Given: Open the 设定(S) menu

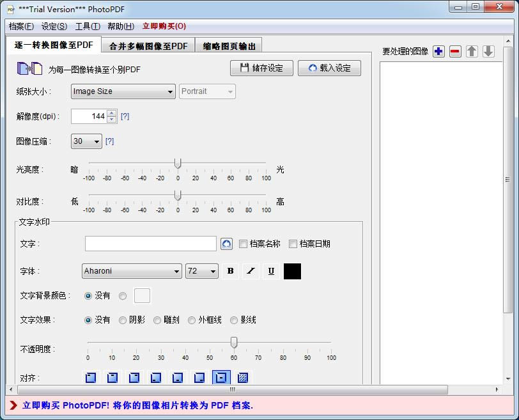Looking at the screenshot, I should point(54,26).
